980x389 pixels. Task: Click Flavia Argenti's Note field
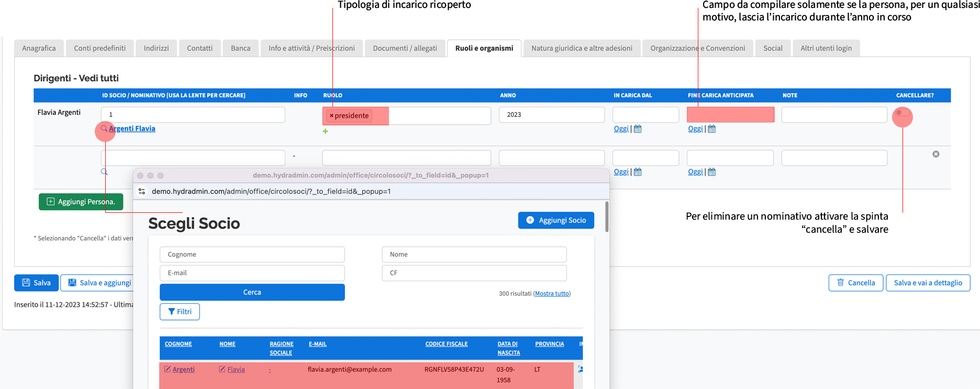[834, 115]
